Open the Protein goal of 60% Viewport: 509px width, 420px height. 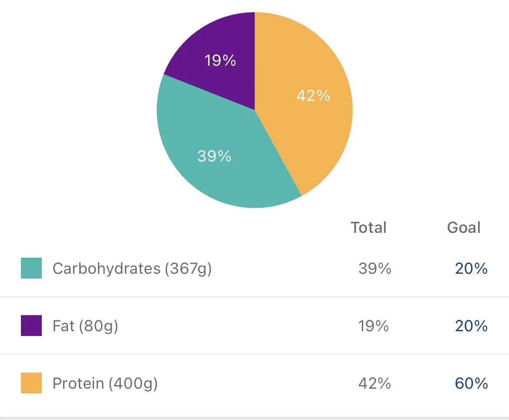click(x=471, y=383)
